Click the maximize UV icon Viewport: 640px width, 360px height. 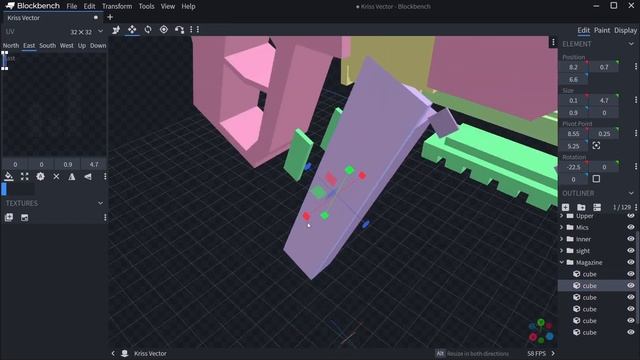pos(24,176)
